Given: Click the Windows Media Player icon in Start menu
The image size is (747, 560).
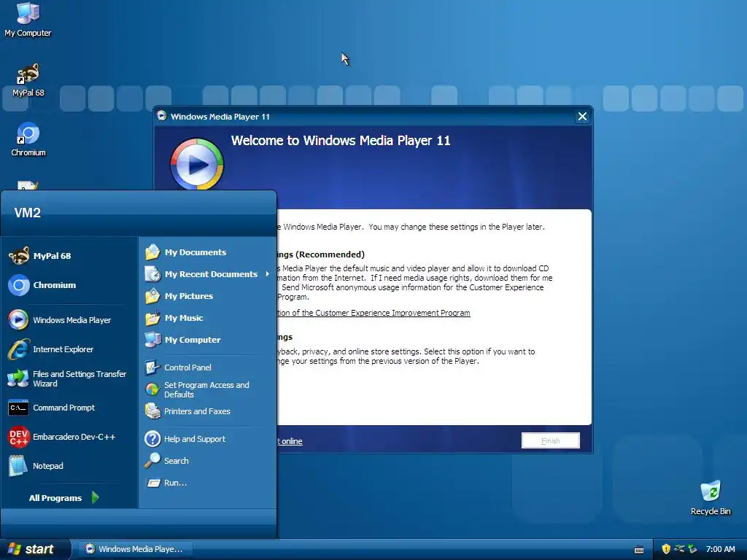Looking at the screenshot, I should 18,320.
